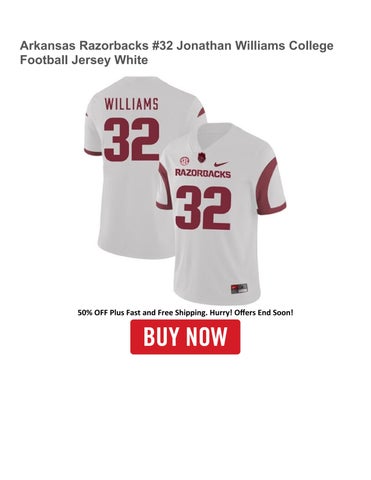Click the words Jonathan Williams in the title
The width and height of the screenshot is (371, 480).
(231, 45)
